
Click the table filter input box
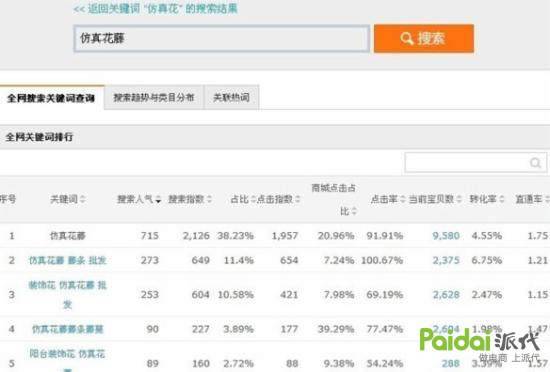475,163
